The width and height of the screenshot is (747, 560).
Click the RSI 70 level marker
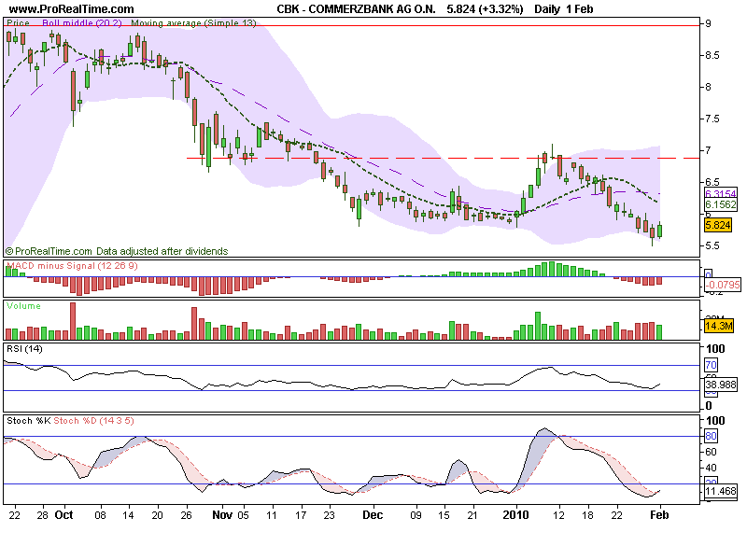(x=711, y=365)
